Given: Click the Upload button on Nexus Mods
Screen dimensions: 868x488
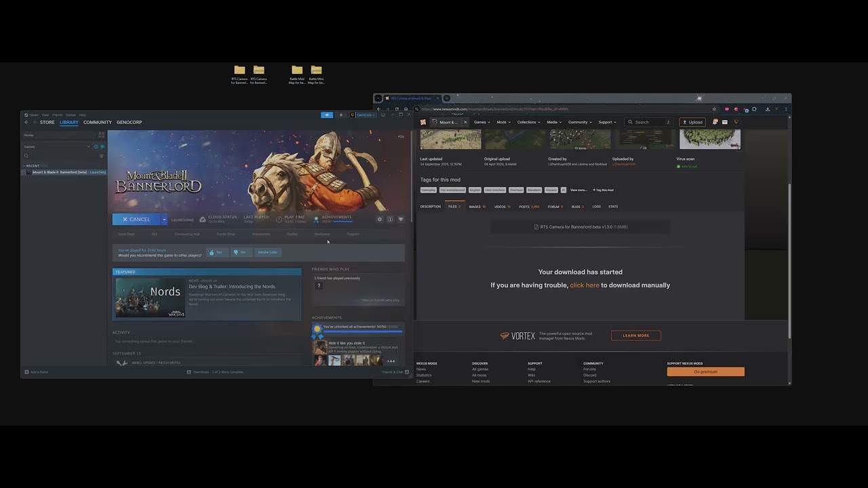Looking at the screenshot, I should pyautogui.click(x=692, y=122).
